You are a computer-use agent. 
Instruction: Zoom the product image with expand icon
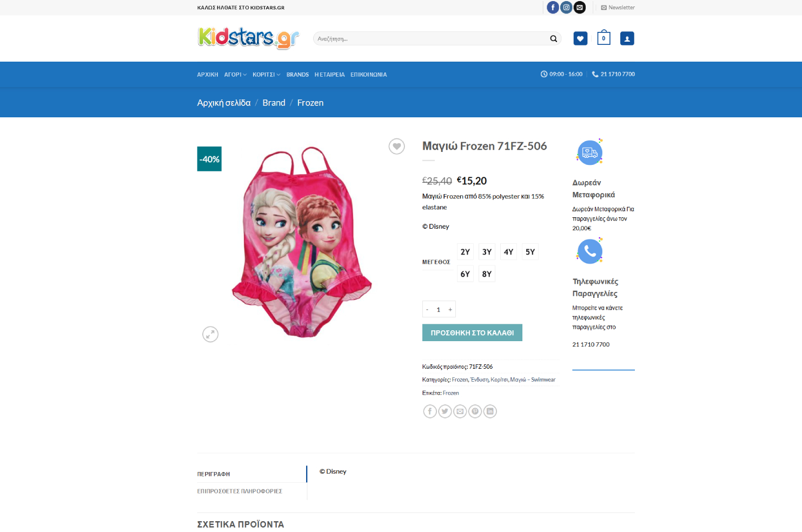tap(210, 335)
